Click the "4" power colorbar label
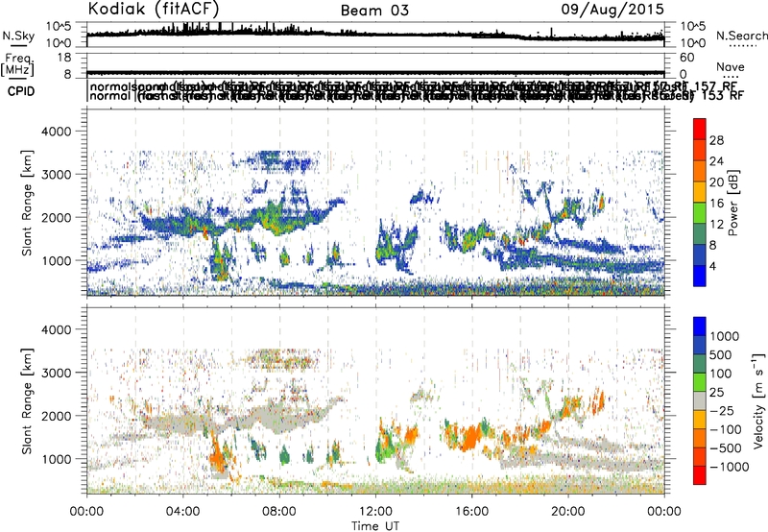The image size is (768, 532). 712,267
